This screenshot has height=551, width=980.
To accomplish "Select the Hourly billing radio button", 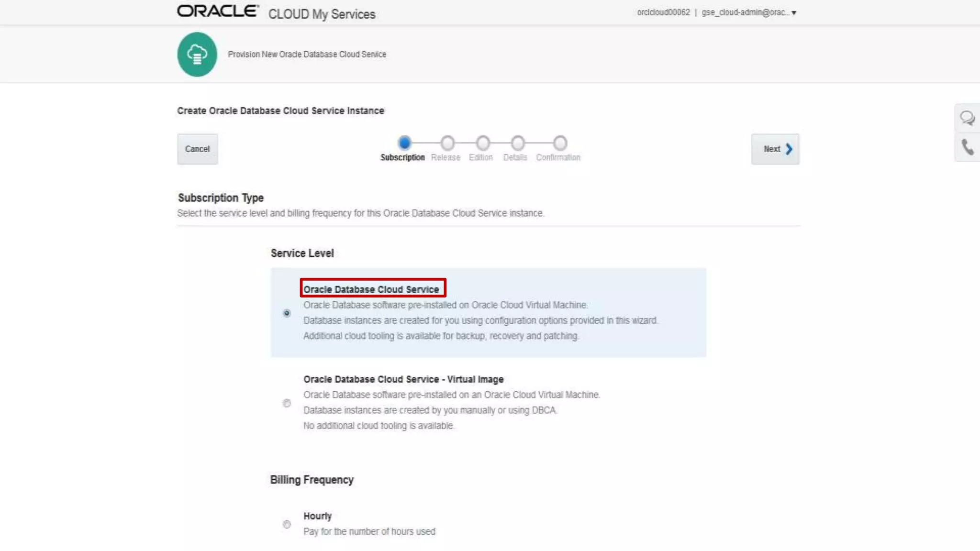I will pyautogui.click(x=287, y=524).
